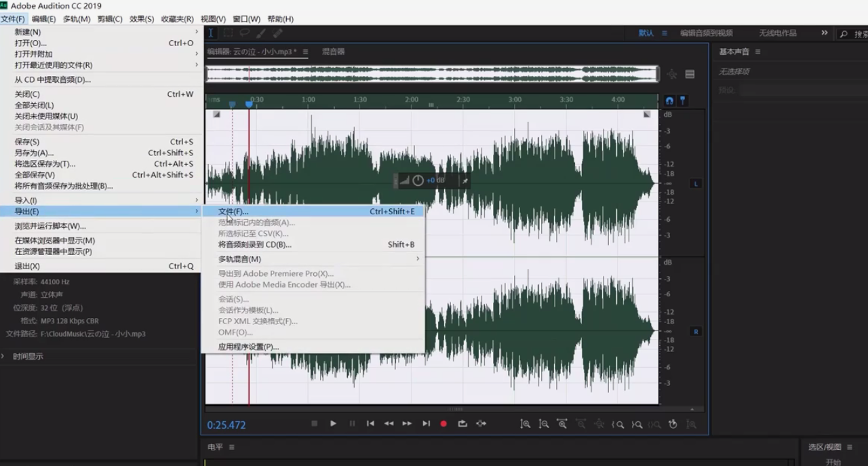Select the Lasso Selection tool

click(244, 33)
